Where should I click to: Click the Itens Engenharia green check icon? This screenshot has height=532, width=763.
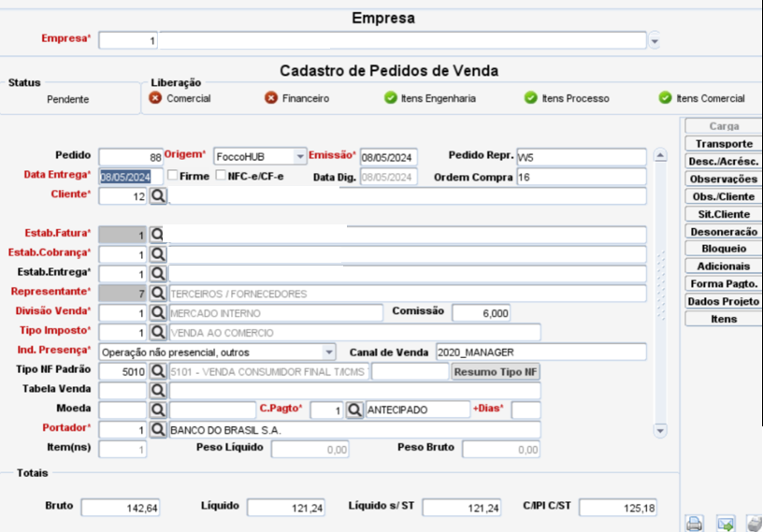(390, 98)
